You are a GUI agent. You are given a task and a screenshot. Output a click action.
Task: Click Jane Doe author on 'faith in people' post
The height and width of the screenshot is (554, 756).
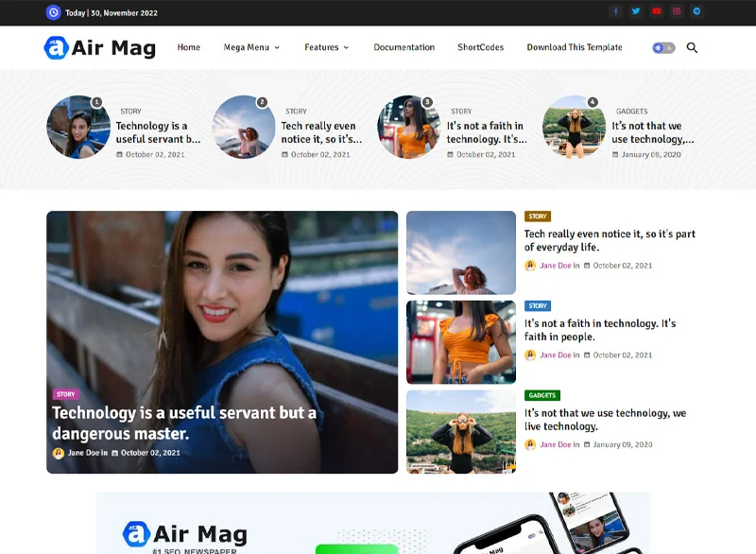tap(555, 355)
